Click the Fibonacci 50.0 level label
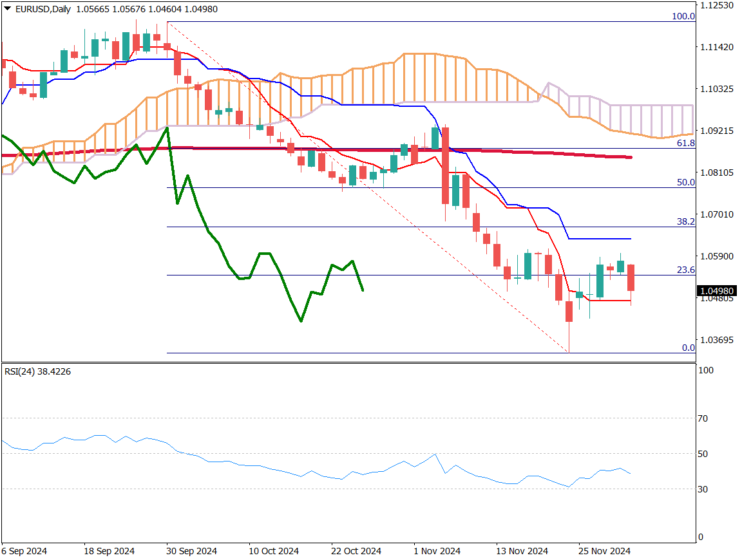This screenshot has height=560, width=742. (685, 182)
